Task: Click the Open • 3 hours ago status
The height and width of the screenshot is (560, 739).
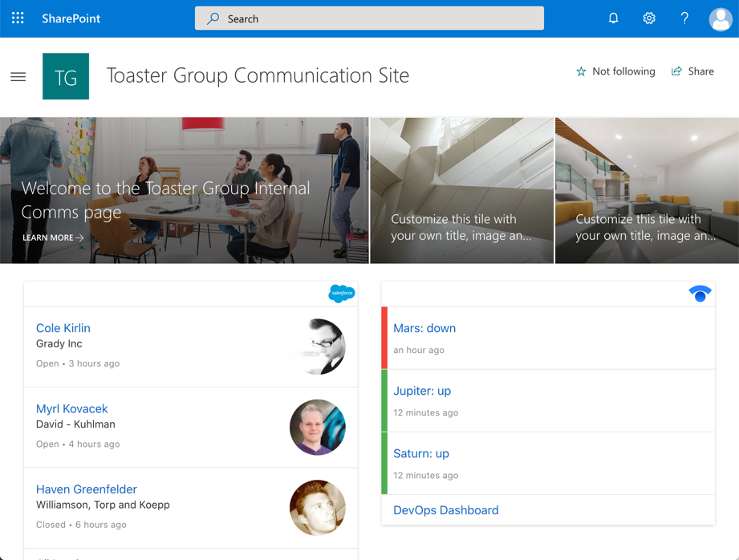Action: [x=78, y=363]
